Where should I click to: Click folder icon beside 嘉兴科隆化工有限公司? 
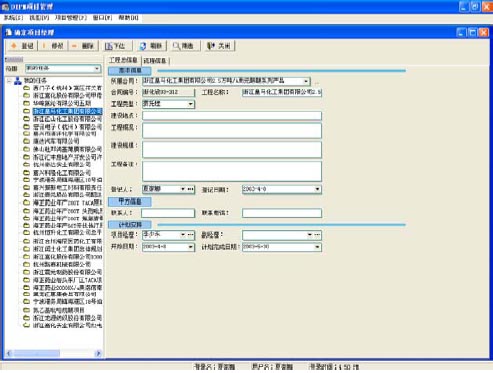click(x=26, y=173)
